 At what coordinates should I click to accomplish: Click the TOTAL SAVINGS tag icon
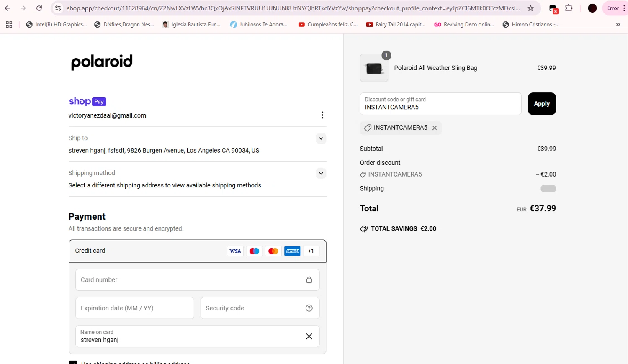(364, 229)
